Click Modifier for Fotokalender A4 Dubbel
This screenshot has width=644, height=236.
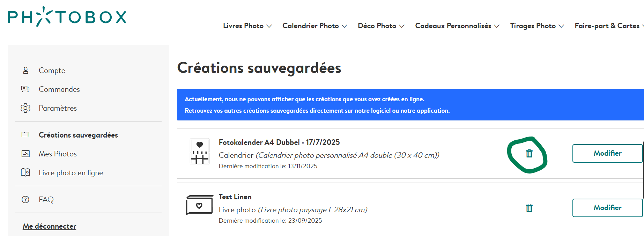(x=607, y=153)
